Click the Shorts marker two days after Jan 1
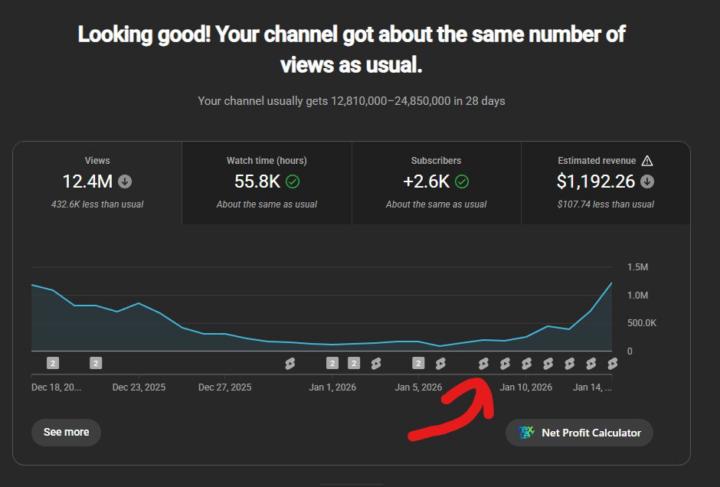Screen dimensions: 720x487 tap(376, 364)
